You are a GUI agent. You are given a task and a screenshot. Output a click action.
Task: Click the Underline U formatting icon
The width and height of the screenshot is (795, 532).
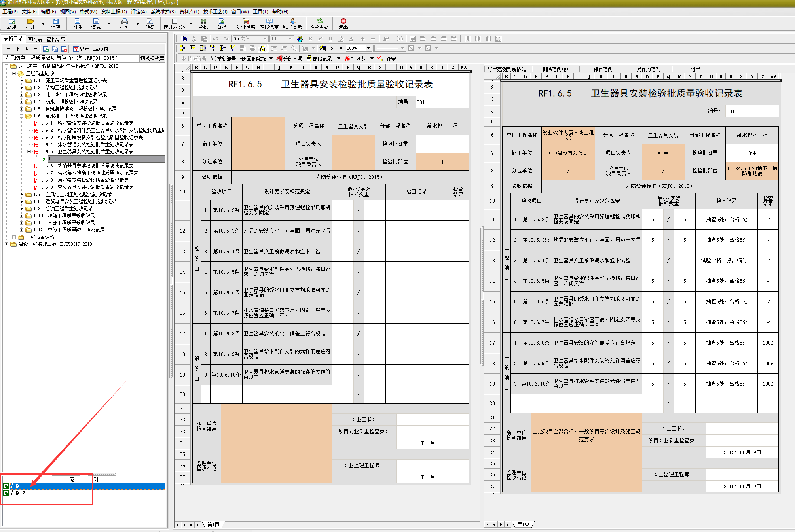pos(330,39)
